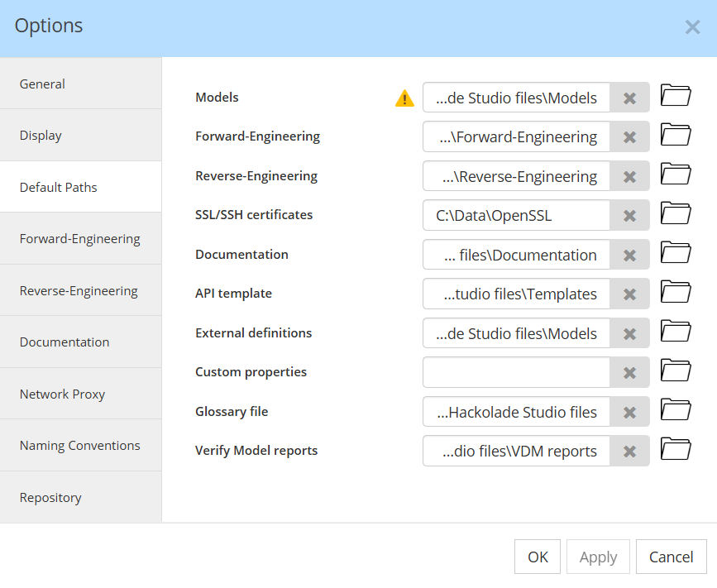Image resolution: width=717 pixels, height=588 pixels.
Task: Go to the Repository options
Action: point(50,497)
